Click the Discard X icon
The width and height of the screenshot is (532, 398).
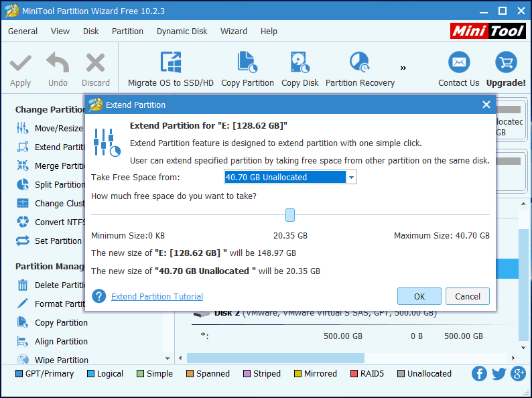(95, 64)
